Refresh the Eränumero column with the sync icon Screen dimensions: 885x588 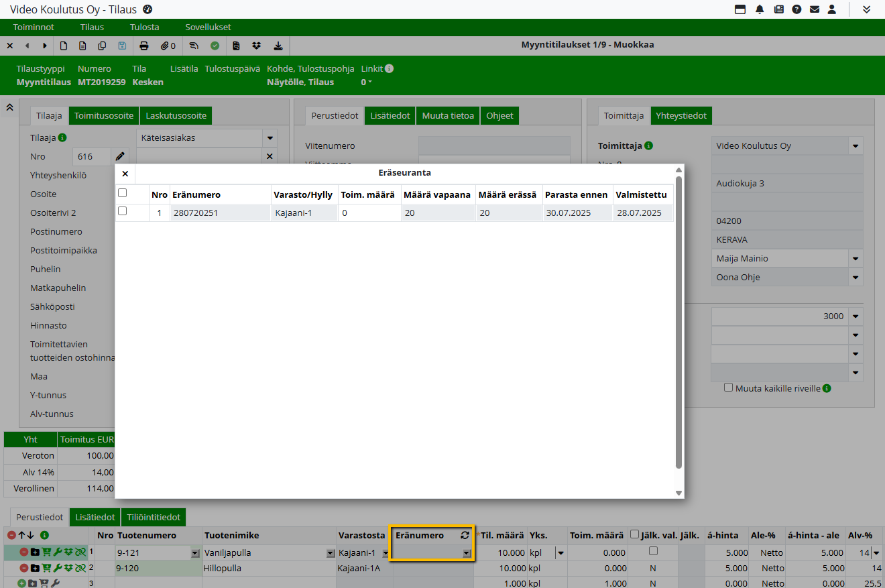click(x=465, y=535)
